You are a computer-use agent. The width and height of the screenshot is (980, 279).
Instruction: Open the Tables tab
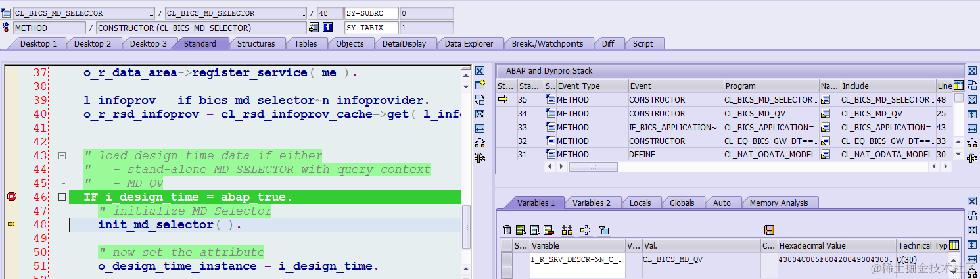pos(306,43)
